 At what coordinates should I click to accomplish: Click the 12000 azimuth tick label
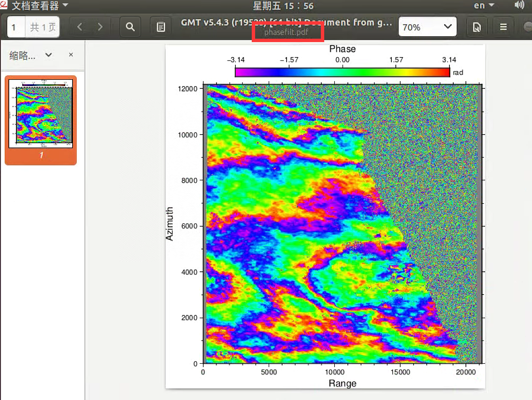click(x=187, y=89)
